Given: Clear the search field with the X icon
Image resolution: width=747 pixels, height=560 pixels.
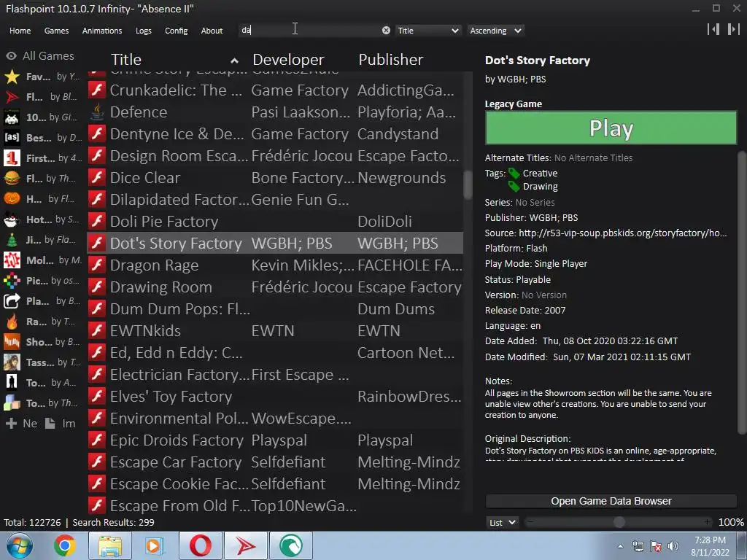Looking at the screenshot, I should click(386, 31).
